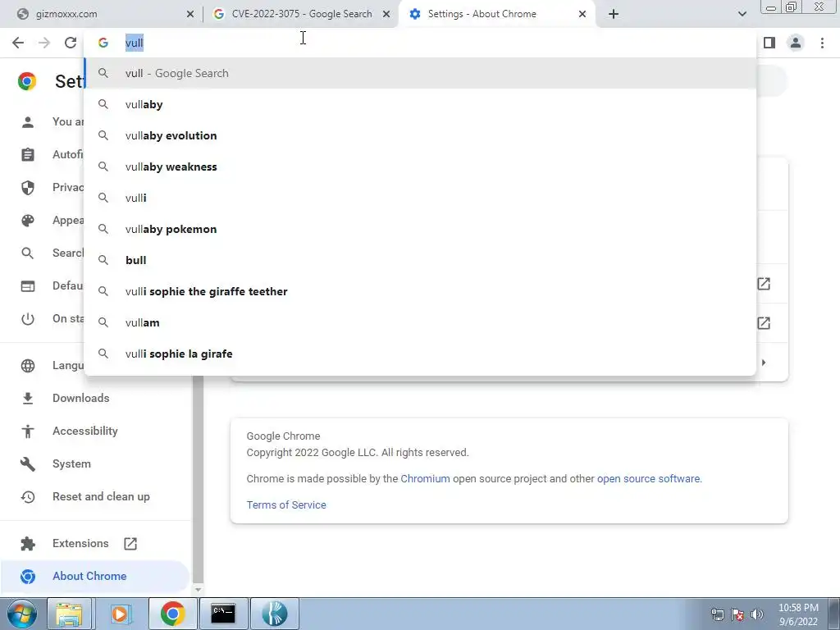840x630 pixels.
Task: Click Extensions external-link icon
Action: [x=130, y=544]
